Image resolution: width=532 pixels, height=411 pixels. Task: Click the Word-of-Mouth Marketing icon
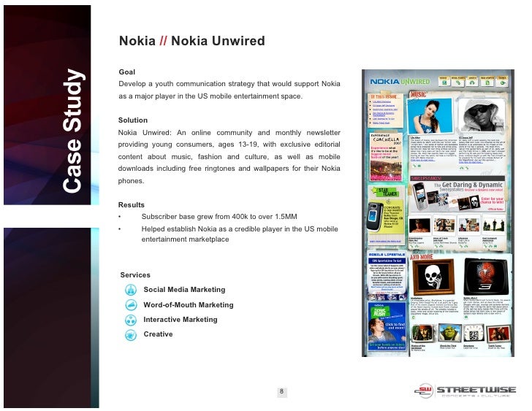click(x=131, y=305)
